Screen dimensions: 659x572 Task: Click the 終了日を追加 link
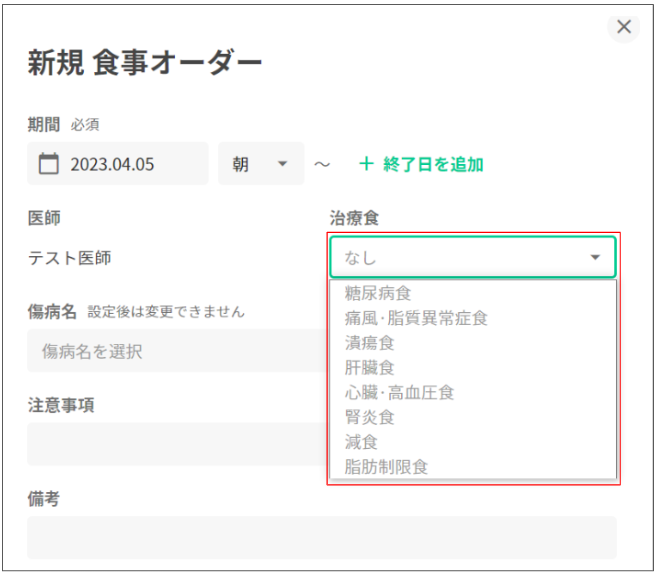click(x=433, y=164)
